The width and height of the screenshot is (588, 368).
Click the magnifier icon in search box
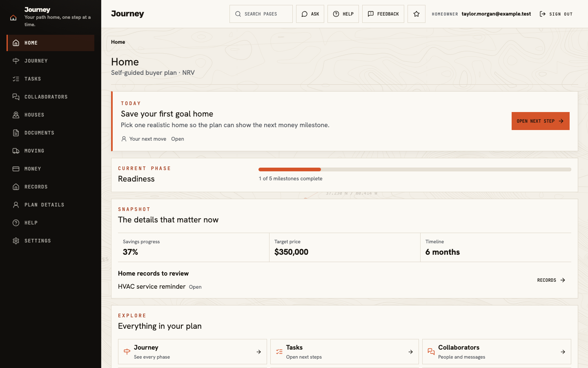coord(238,14)
